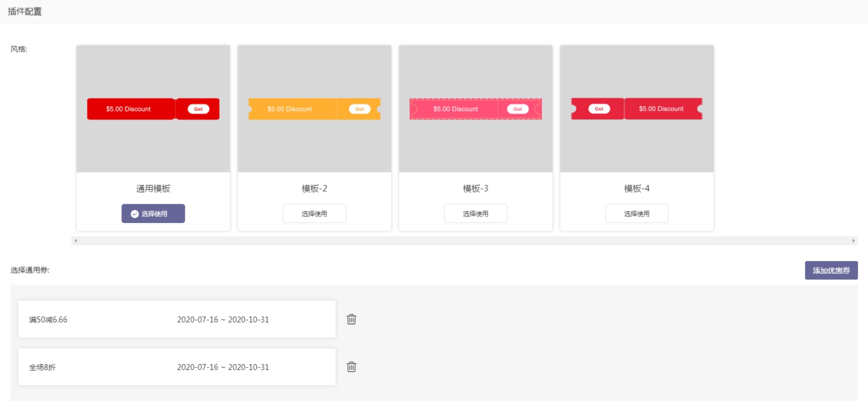Choose 模板-3 using its 选择使用 button
This screenshot has width=868, height=408.
pyautogui.click(x=475, y=214)
